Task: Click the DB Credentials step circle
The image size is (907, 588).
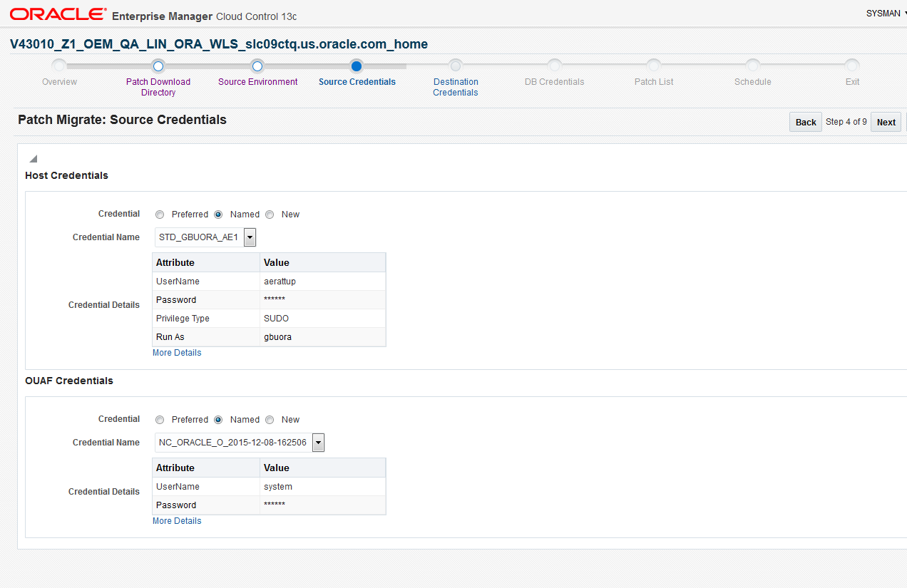Action: 555,66
